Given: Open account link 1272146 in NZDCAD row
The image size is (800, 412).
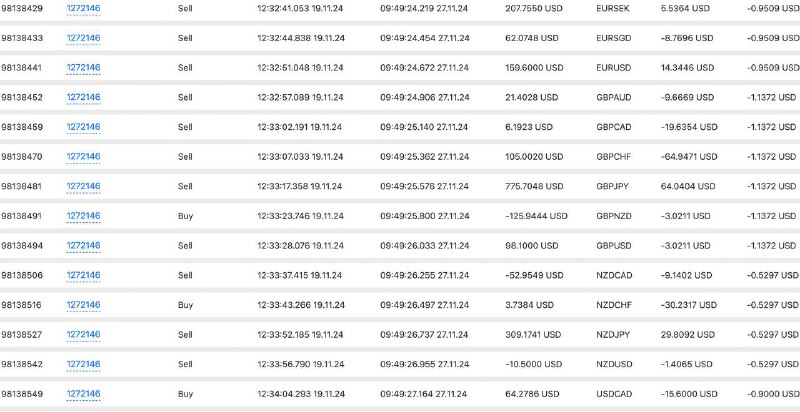Looking at the screenshot, I should [x=83, y=275].
